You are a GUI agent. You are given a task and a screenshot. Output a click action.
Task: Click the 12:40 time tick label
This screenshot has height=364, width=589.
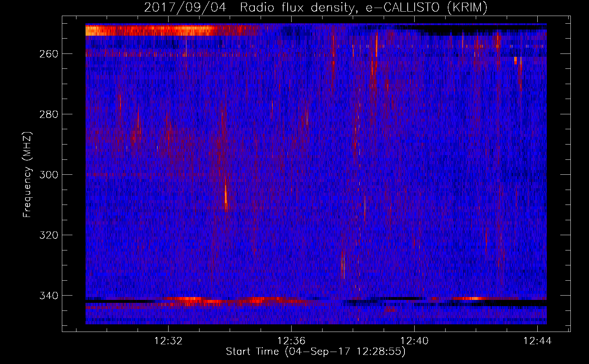pyautogui.click(x=414, y=341)
